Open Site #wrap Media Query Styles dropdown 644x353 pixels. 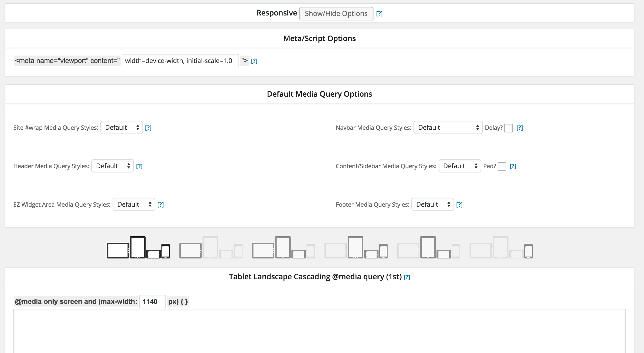click(x=122, y=128)
